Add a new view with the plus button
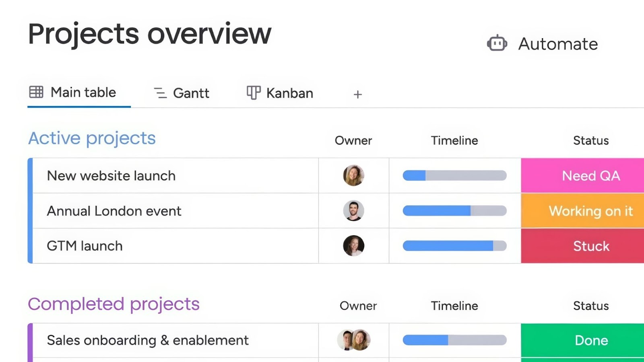Screen dimensions: 644x362 (357, 94)
